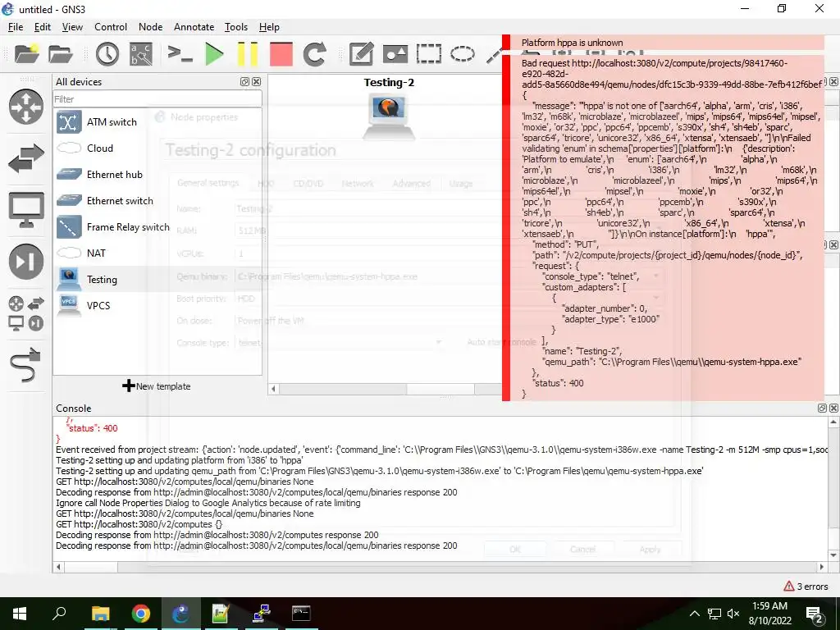Open the 3 errors status indicator
Image resolution: width=840 pixels, height=630 pixels.
click(806, 586)
